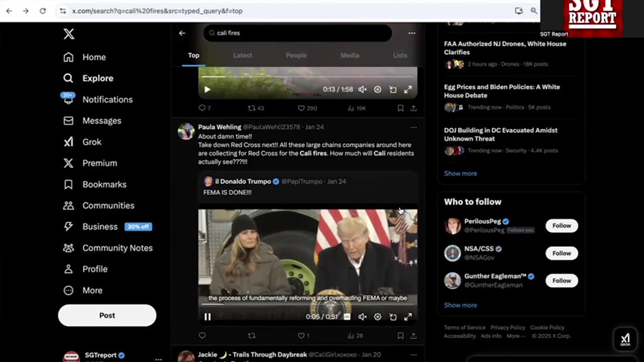
Task: Reload the page in browser toolbar
Action: (x=43, y=11)
